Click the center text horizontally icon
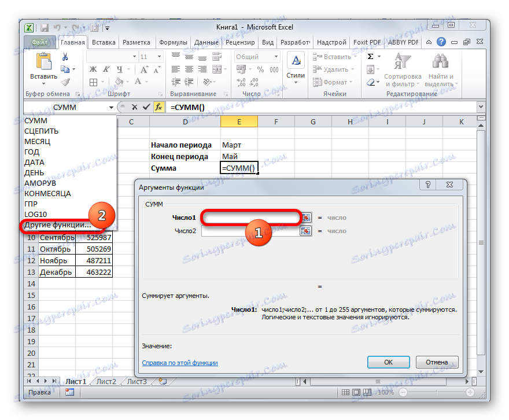Image resolution: width=509 pixels, height=420 pixels. [x=189, y=69]
